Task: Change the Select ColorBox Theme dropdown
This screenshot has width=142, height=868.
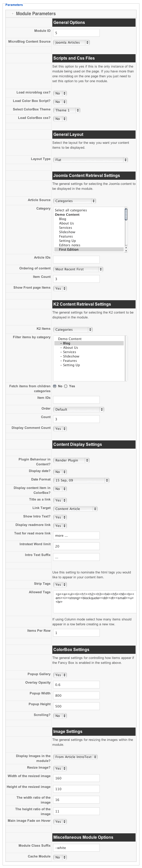Action: tap(66, 110)
